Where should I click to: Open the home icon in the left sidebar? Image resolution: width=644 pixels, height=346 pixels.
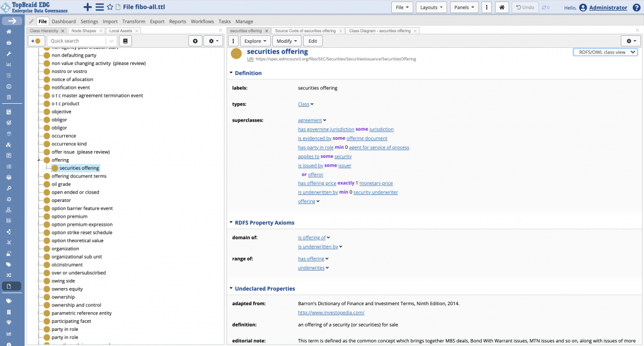pos(9,31)
